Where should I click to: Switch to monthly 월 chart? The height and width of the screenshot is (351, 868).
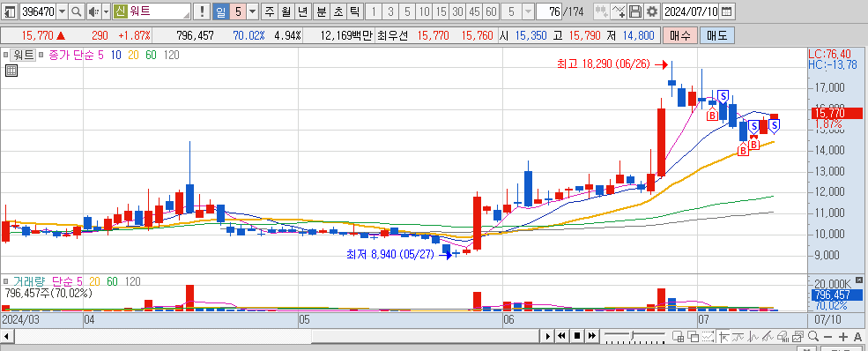[286, 11]
